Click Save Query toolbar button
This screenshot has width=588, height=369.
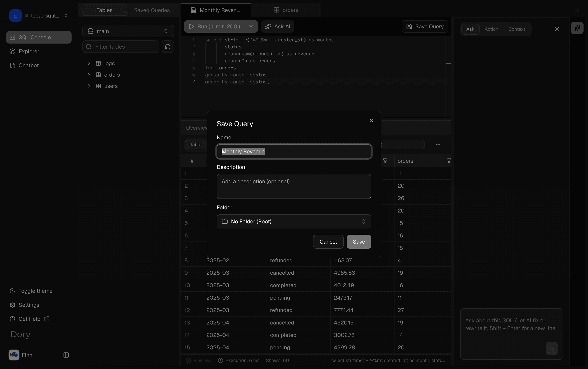[x=425, y=26]
